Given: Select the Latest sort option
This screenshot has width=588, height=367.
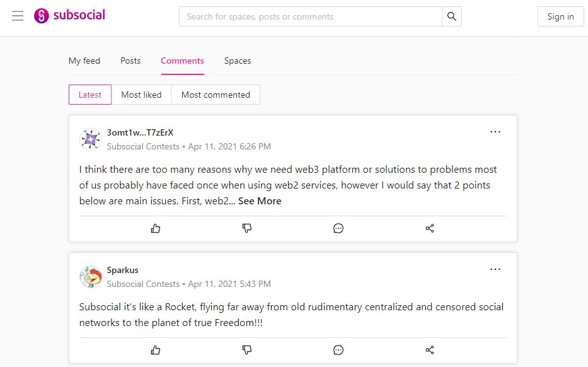Looking at the screenshot, I should [x=90, y=95].
